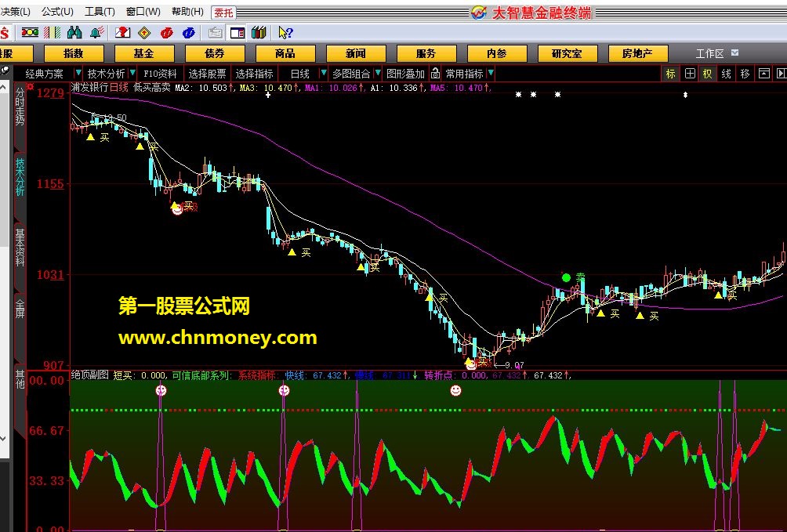Viewport: 787px width, 532px height.
Task: Open the 公式(U) menu
Action: pos(57,12)
